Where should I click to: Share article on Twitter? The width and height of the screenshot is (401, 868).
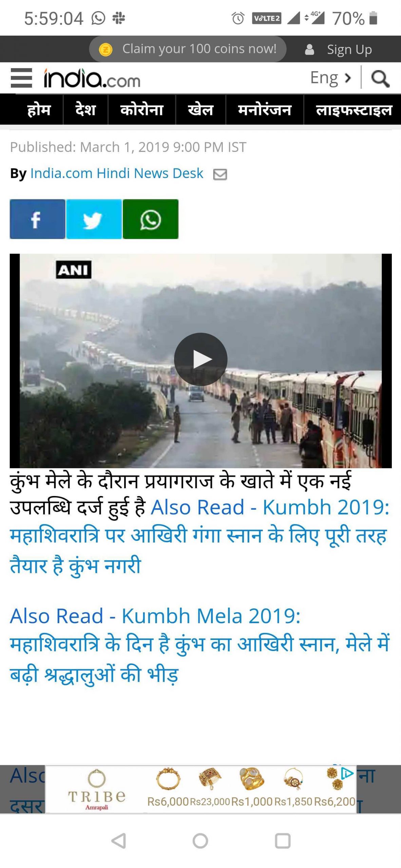click(x=94, y=219)
